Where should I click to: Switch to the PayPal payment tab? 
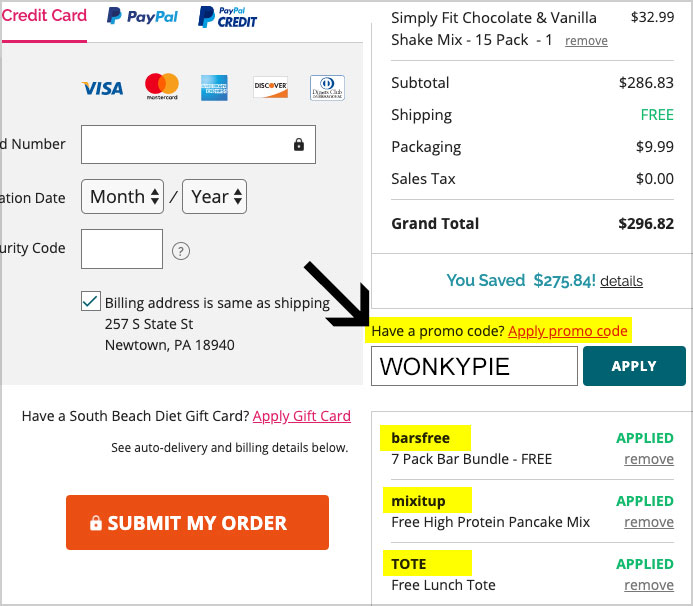point(142,17)
